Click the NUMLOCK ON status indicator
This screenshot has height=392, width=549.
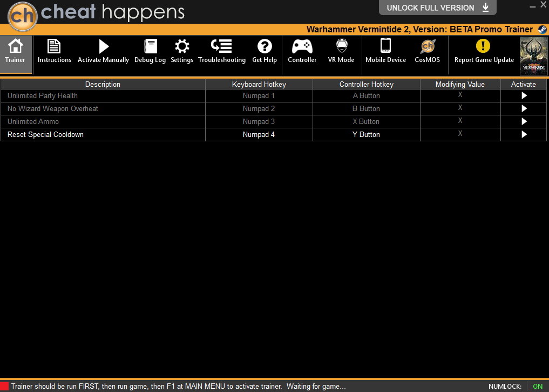click(x=538, y=387)
